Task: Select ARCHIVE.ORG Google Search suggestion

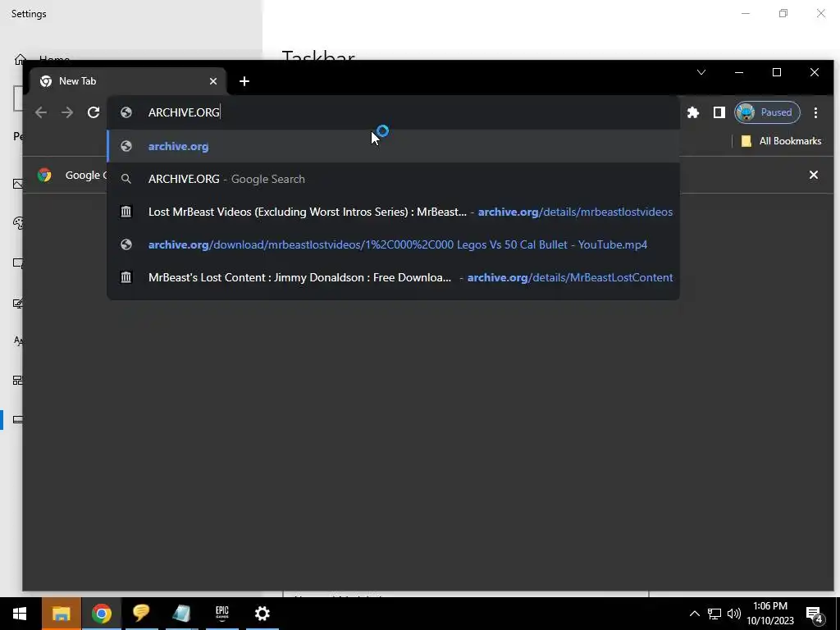Action: [x=394, y=179]
